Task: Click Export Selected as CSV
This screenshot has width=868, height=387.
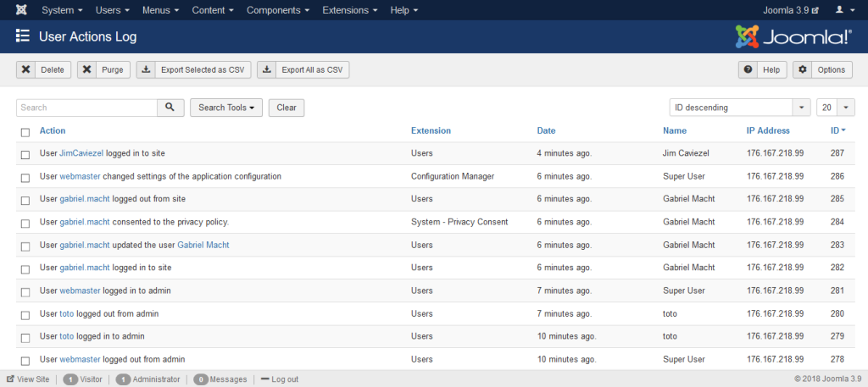Action: point(194,70)
